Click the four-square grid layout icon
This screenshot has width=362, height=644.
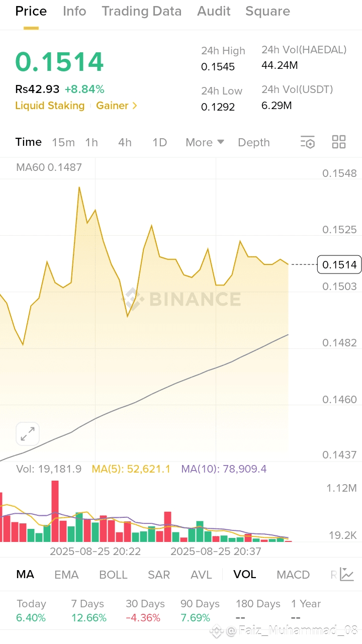pos(339,142)
